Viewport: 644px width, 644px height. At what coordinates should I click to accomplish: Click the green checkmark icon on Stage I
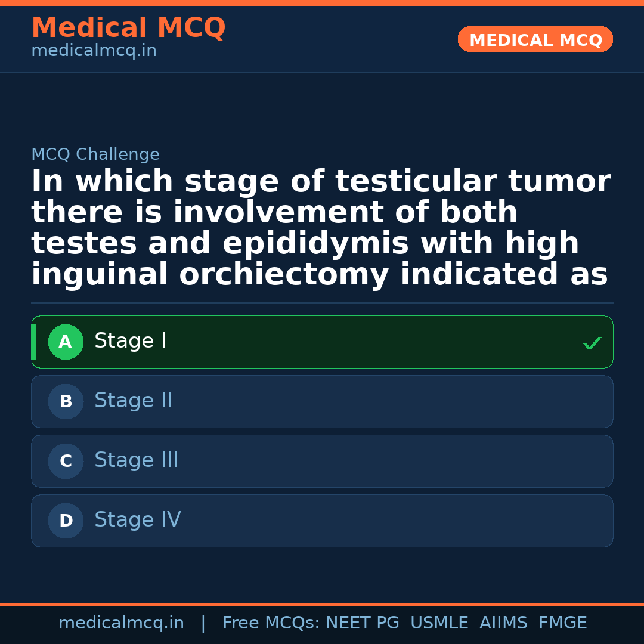[x=592, y=343]
